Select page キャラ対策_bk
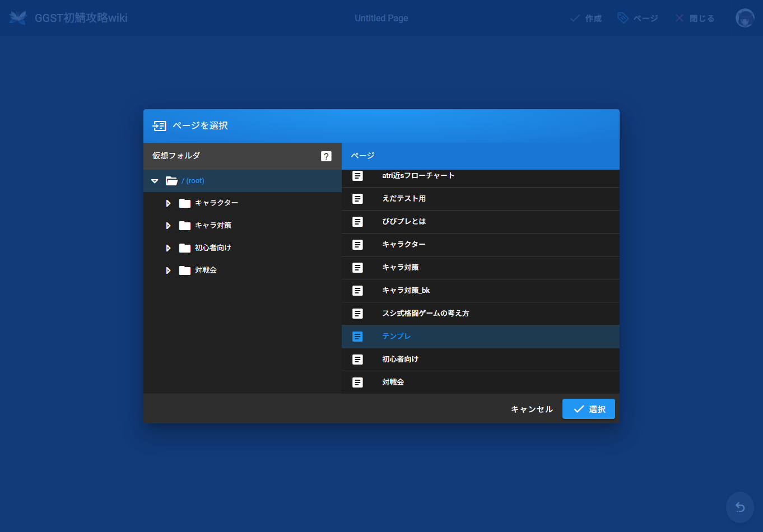Image resolution: width=763 pixels, height=532 pixels. (x=481, y=291)
